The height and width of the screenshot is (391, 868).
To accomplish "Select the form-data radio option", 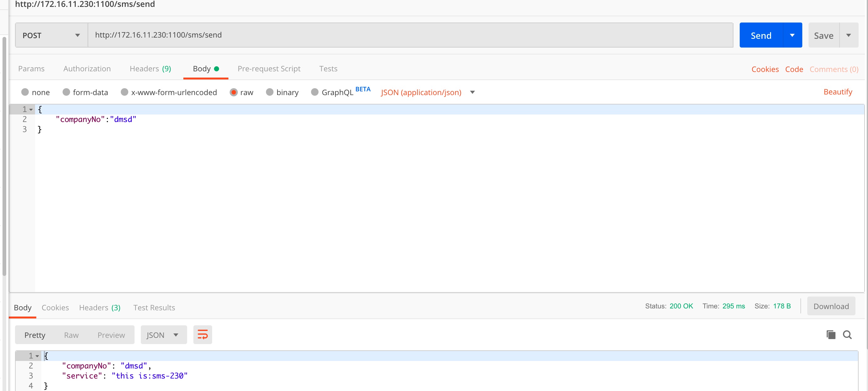I will coord(66,92).
